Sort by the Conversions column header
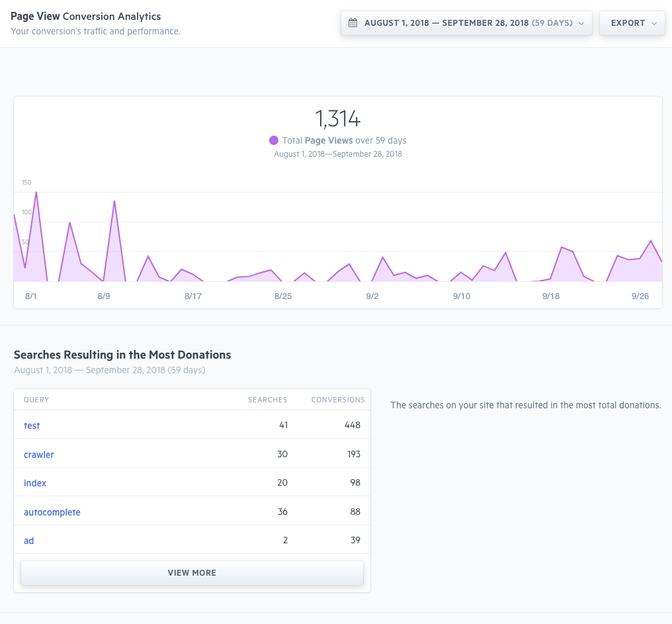The width and height of the screenshot is (672, 624). tap(338, 400)
